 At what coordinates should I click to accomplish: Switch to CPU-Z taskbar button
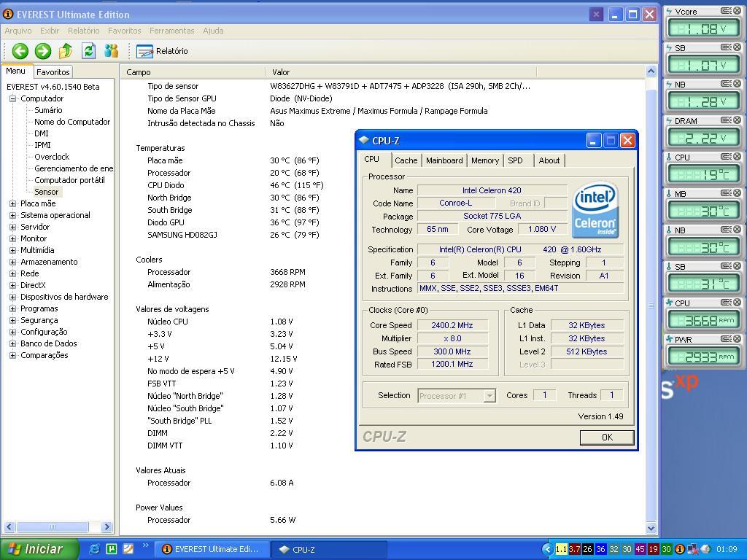pyautogui.click(x=329, y=550)
